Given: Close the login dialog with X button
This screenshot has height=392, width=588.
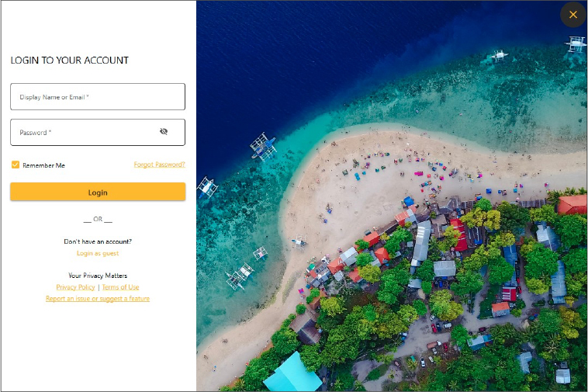Looking at the screenshot, I should (572, 15).
